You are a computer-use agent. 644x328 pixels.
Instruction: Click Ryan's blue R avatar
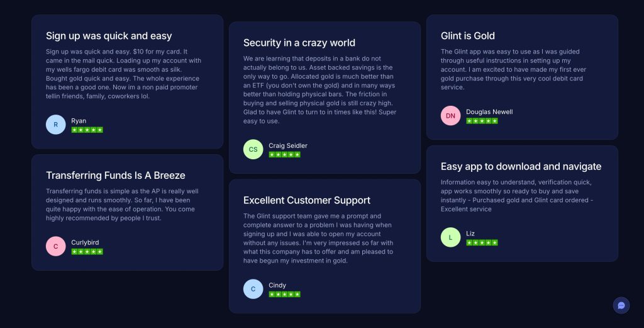pos(55,125)
